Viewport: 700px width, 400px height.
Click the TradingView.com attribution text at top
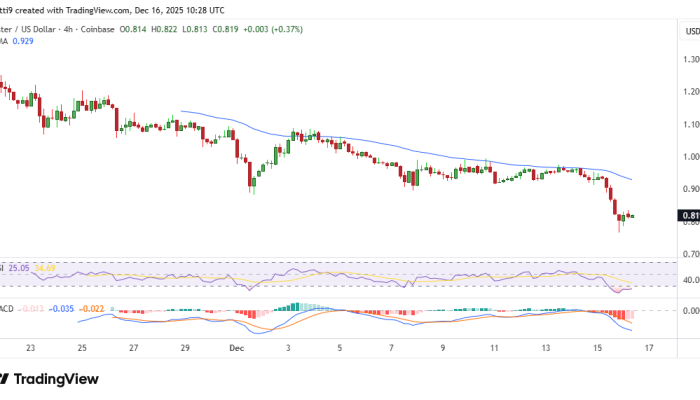142,8
